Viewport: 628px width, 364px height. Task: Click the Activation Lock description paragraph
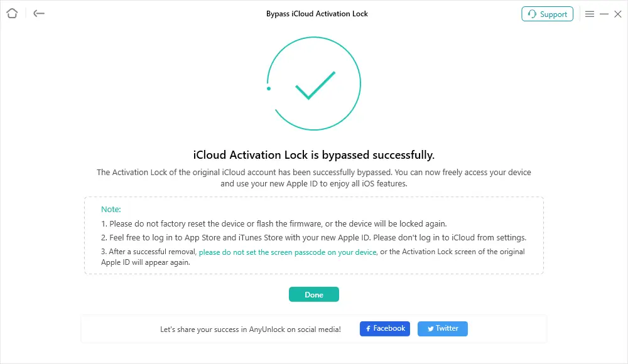pos(314,178)
